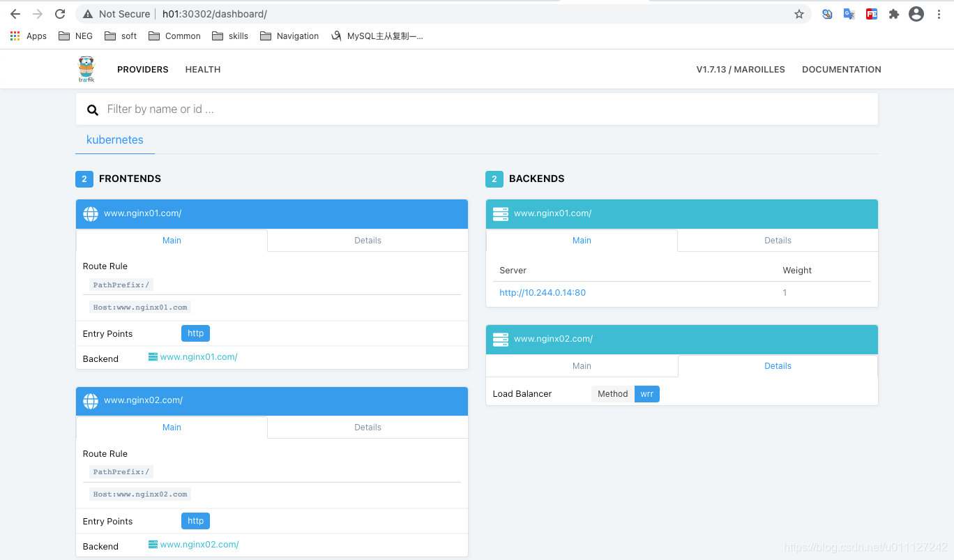This screenshot has height=560, width=954.
Task: Open the NEG bookmarks folder
Action: (x=75, y=36)
